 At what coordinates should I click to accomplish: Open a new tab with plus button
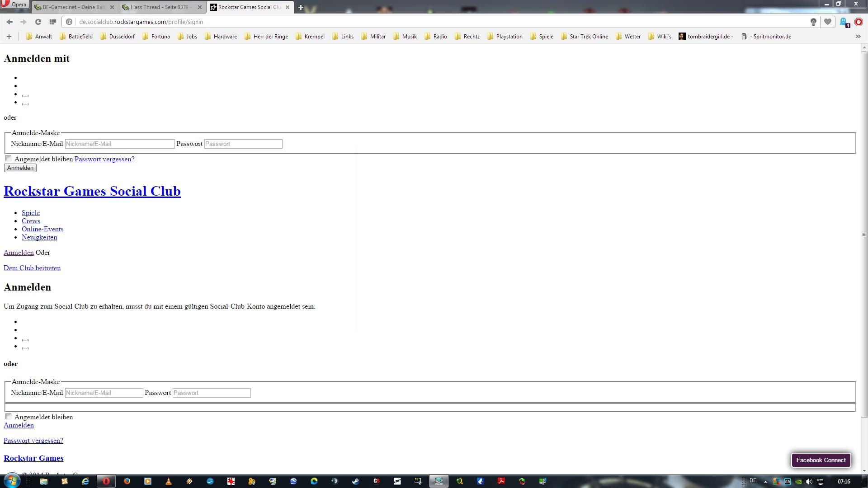point(301,7)
